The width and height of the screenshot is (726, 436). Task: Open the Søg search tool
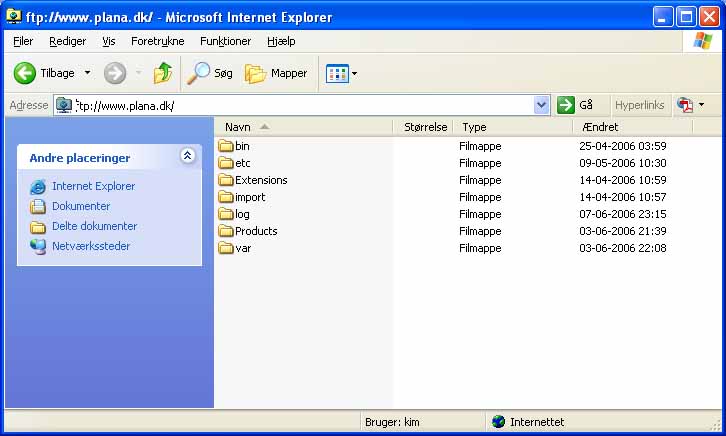click(x=210, y=73)
